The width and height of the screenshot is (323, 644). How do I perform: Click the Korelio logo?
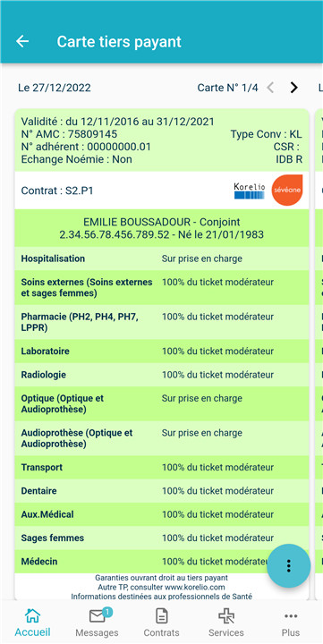[250, 191]
